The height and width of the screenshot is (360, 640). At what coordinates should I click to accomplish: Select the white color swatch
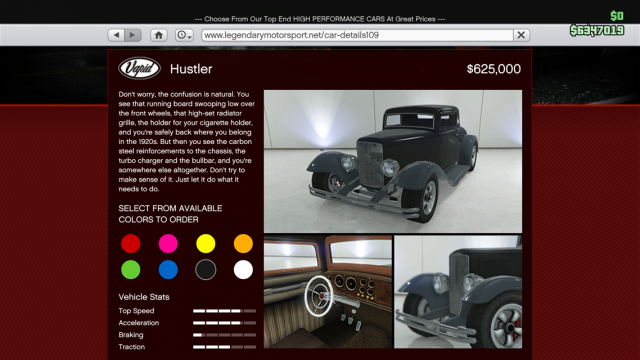(243, 270)
